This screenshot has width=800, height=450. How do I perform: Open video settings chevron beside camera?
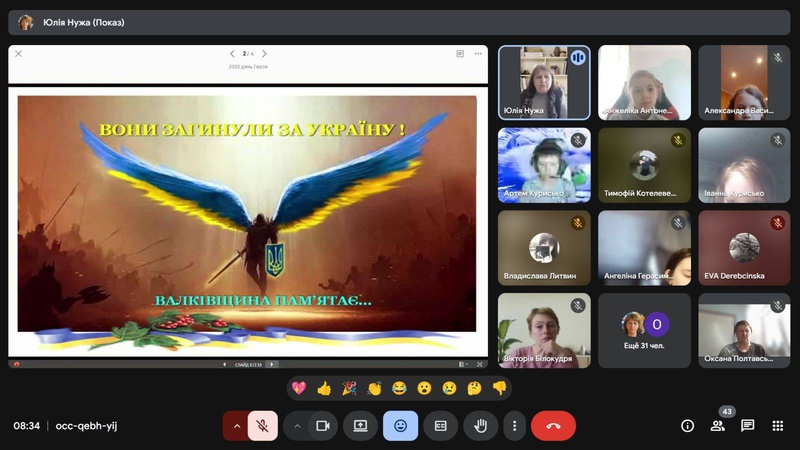click(297, 426)
